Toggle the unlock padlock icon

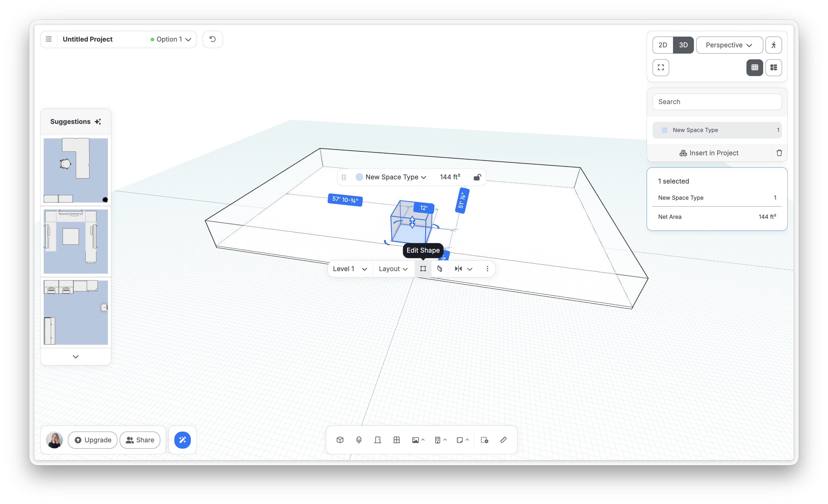pos(477,177)
